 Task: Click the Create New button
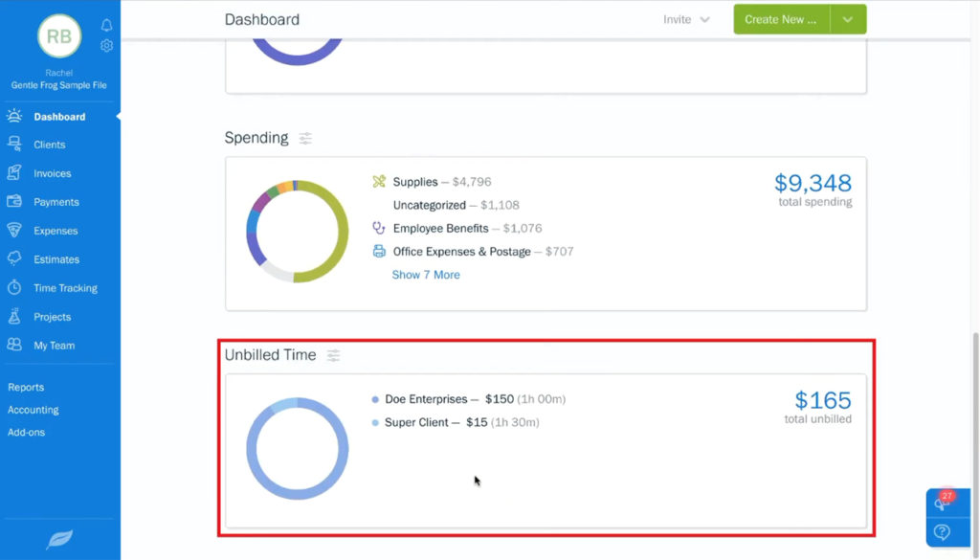(x=780, y=18)
